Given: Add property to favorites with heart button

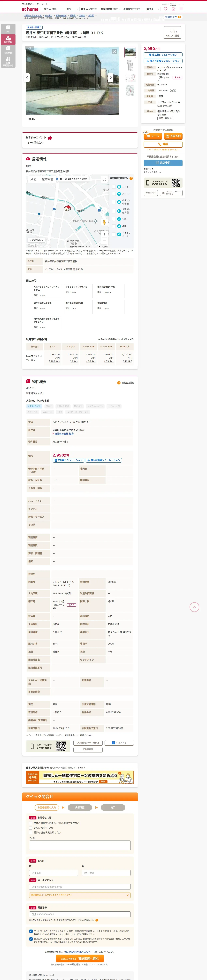Looking at the screenshot, I should pos(172,33).
